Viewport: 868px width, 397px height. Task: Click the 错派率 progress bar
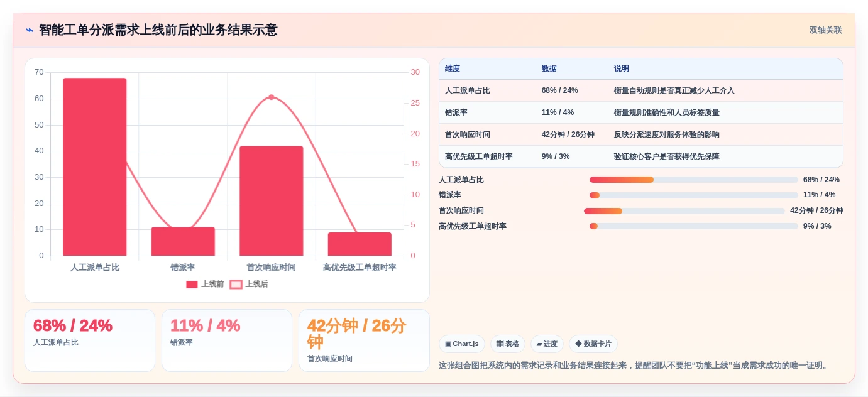[x=694, y=195]
